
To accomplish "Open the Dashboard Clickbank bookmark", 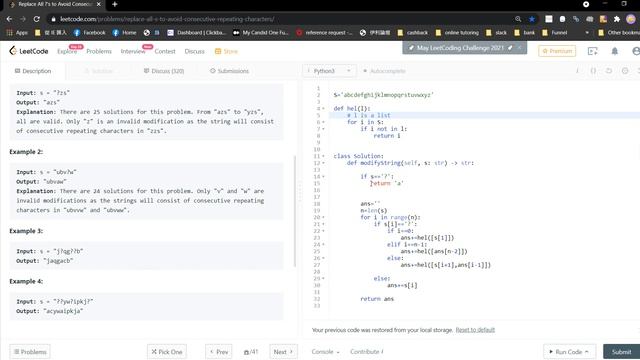I will pos(196,33).
